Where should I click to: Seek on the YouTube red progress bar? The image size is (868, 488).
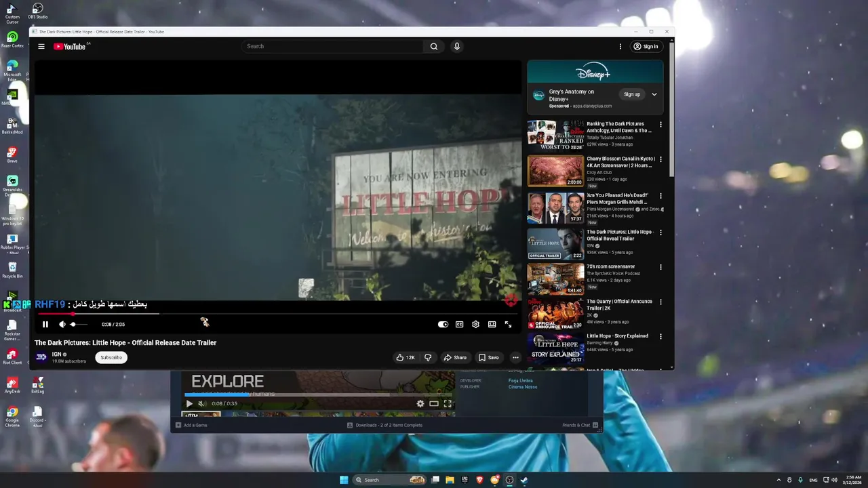click(278, 314)
